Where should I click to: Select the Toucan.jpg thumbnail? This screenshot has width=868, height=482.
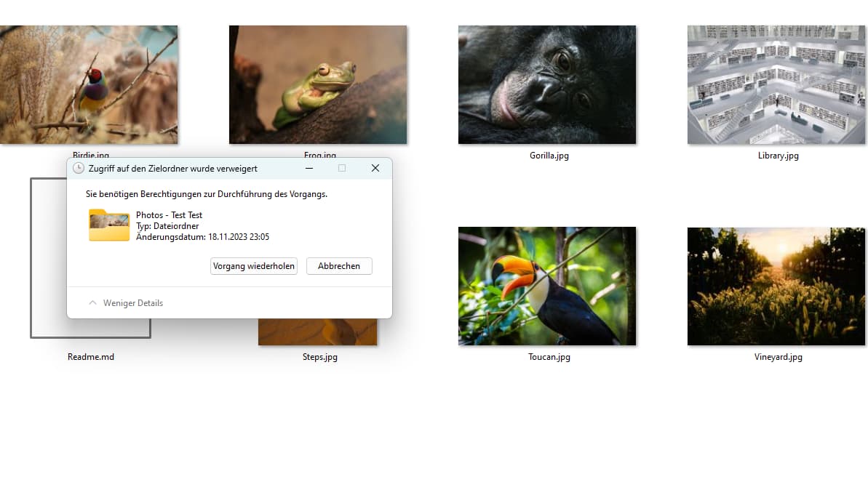[547, 286]
